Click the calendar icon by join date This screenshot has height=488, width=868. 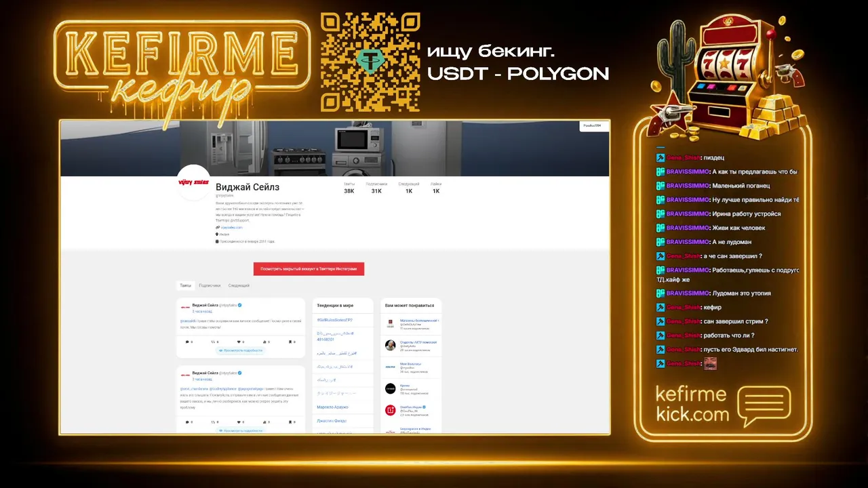click(x=217, y=241)
